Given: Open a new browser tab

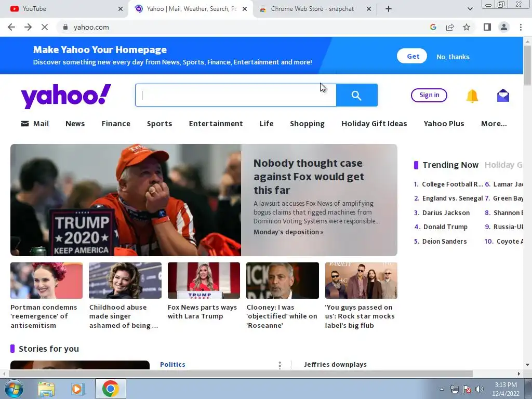Looking at the screenshot, I should pos(389,9).
